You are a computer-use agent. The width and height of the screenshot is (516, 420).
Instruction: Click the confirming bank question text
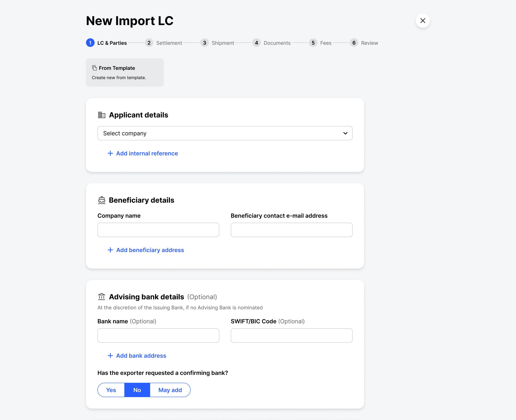[x=163, y=373]
